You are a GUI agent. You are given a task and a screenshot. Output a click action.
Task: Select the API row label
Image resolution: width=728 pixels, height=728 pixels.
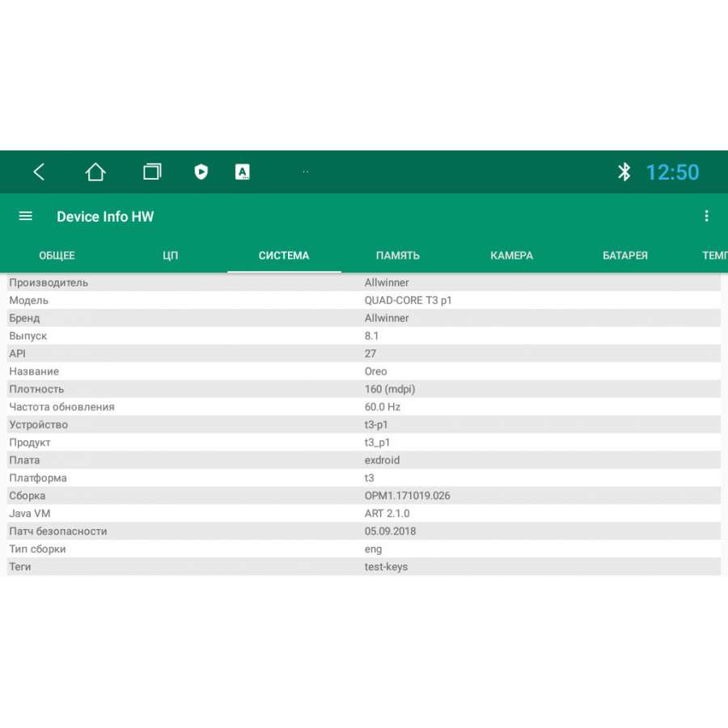(17, 353)
